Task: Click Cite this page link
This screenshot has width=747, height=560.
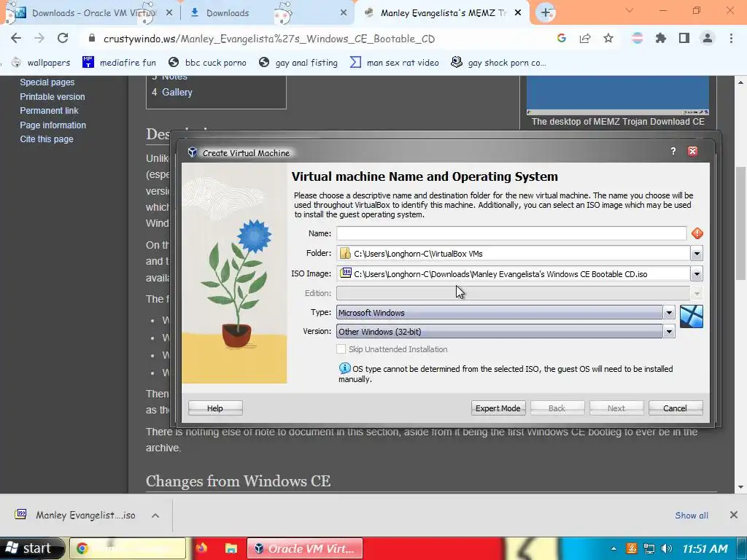Action: [x=47, y=139]
